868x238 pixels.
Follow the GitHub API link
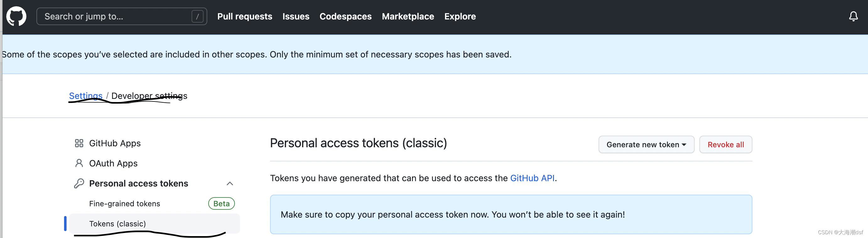click(x=532, y=178)
